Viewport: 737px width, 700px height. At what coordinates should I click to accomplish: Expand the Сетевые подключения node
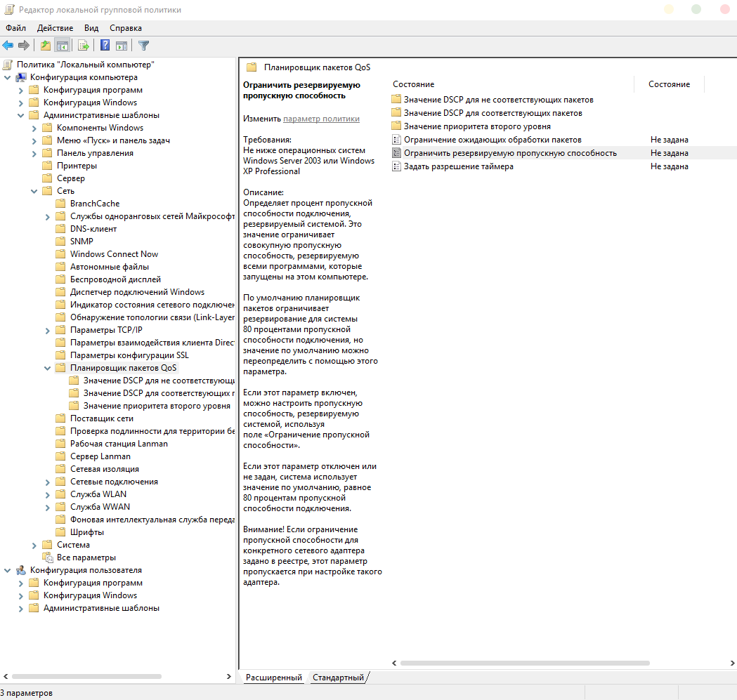48,482
